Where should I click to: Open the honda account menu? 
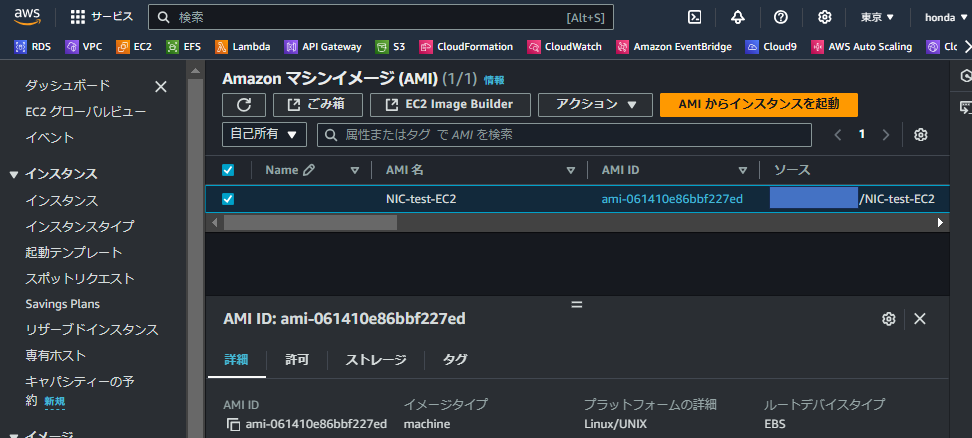pos(947,17)
